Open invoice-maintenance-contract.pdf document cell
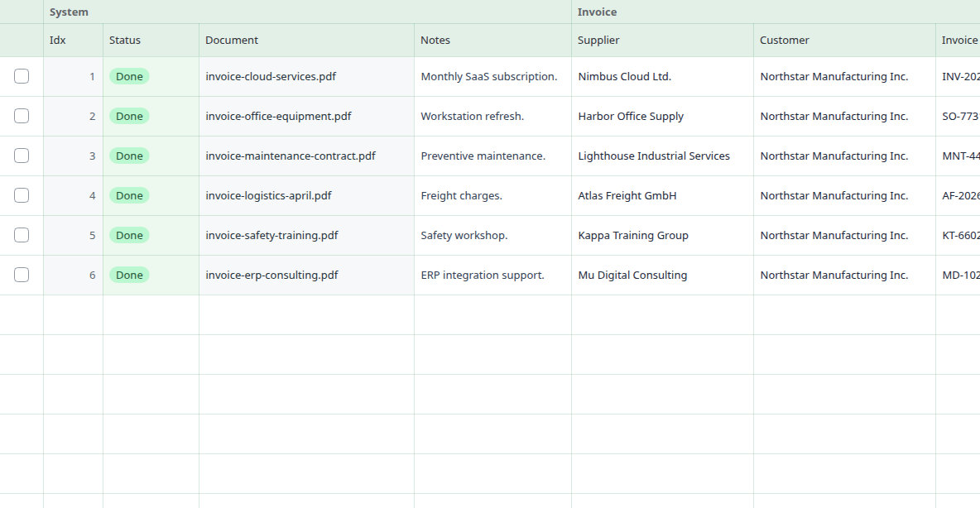Image resolution: width=980 pixels, height=508 pixels. [306, 156]
